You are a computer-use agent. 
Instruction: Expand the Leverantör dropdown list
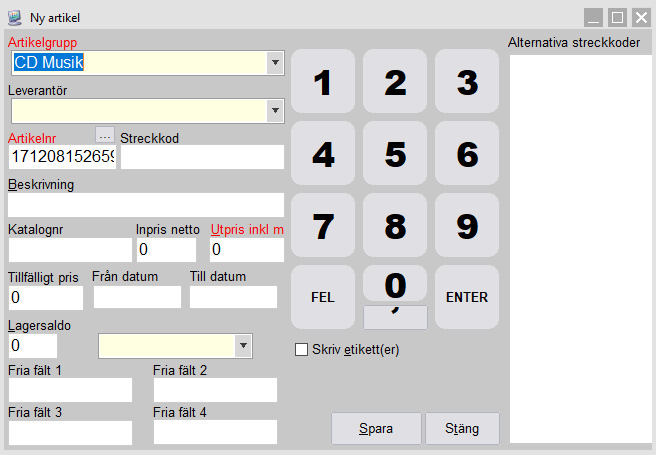pos(275,110)
